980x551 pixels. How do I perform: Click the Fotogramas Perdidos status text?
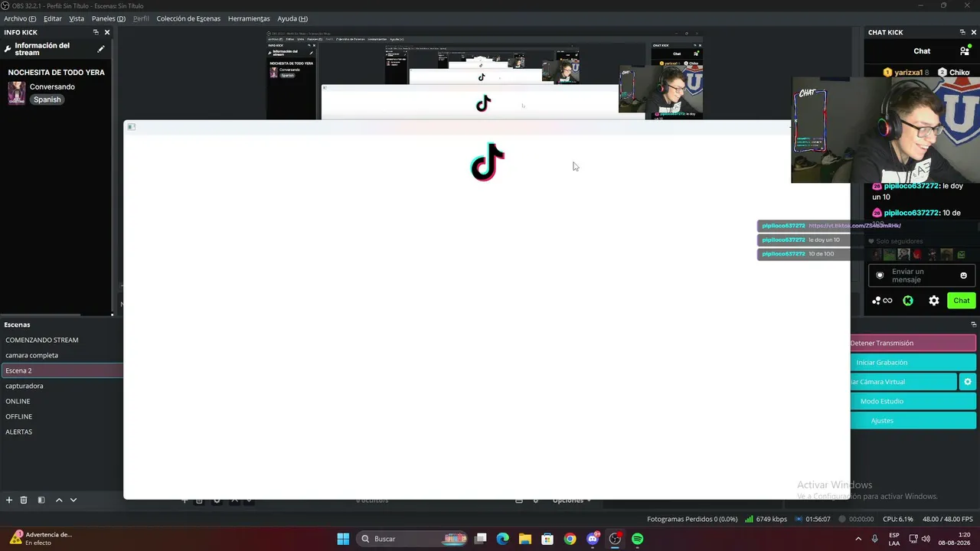point(692,519)
